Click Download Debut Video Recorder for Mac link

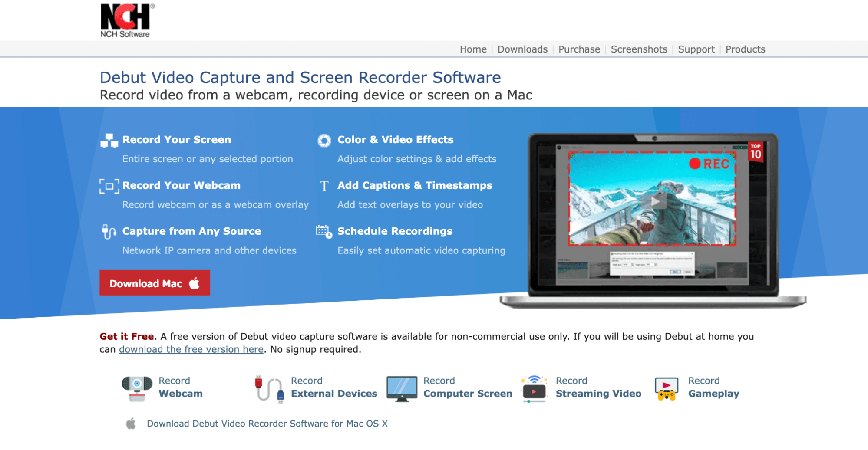(x=267, y=423)
